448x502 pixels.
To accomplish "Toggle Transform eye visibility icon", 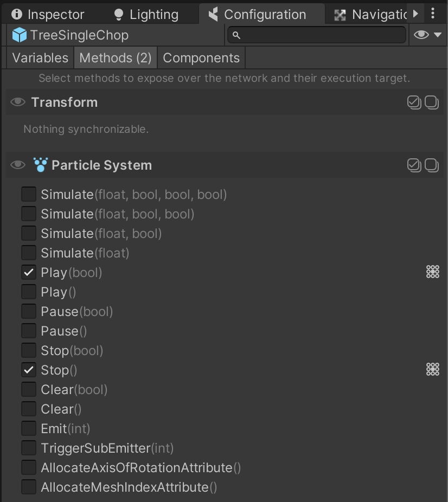I will (x=18, y=102).
